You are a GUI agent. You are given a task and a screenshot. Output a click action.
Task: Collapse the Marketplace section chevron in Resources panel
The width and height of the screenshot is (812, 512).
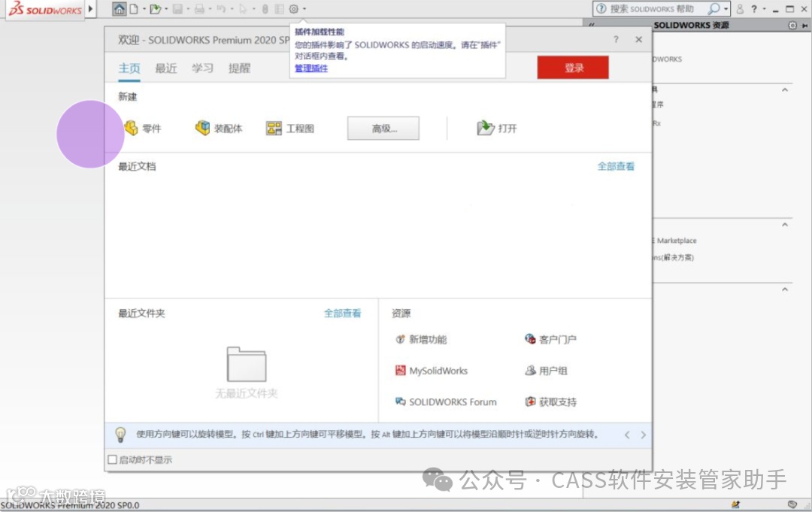point(785,225)
